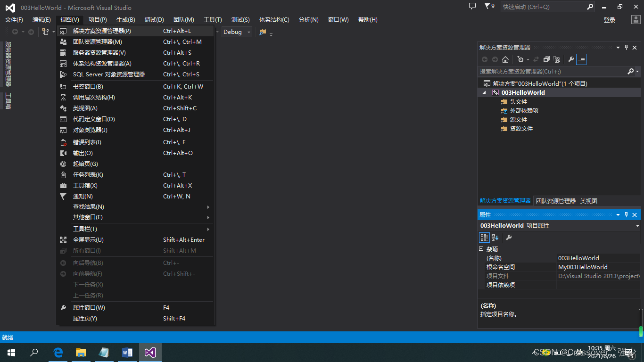This screenshot has width=644, height=362.
Task: Open the 生成(B) menu
Action: (126, 19)
